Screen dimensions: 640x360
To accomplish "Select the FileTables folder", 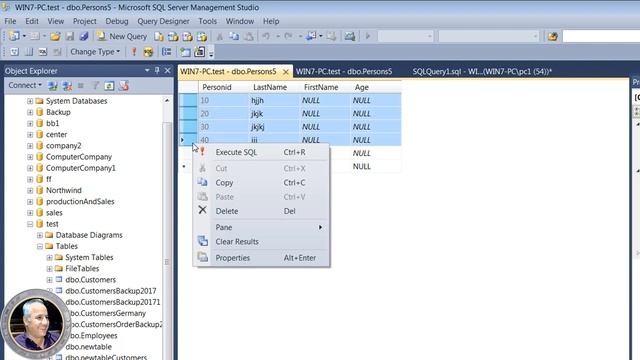I will [82, 269].
